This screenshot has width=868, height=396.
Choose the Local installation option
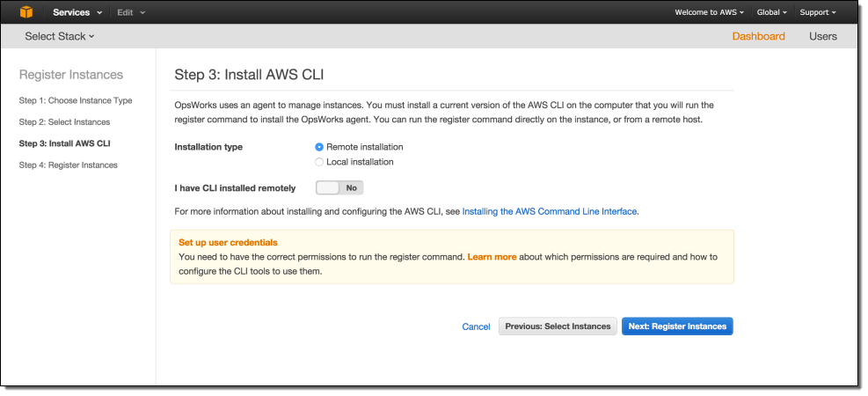click(319, 162)
